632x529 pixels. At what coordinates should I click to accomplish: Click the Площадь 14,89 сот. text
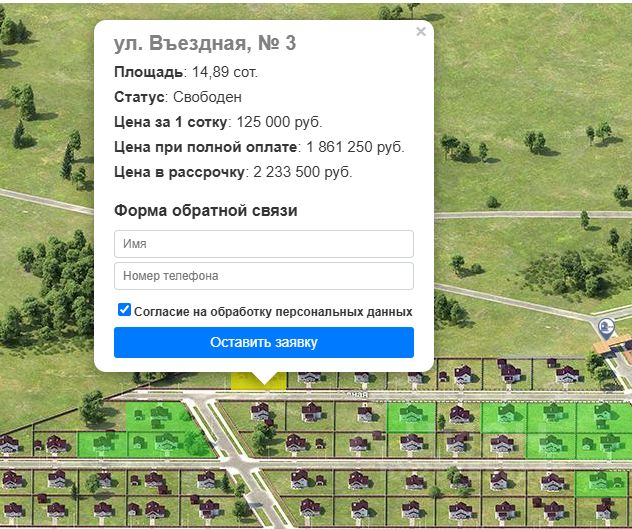click(186, 72)
